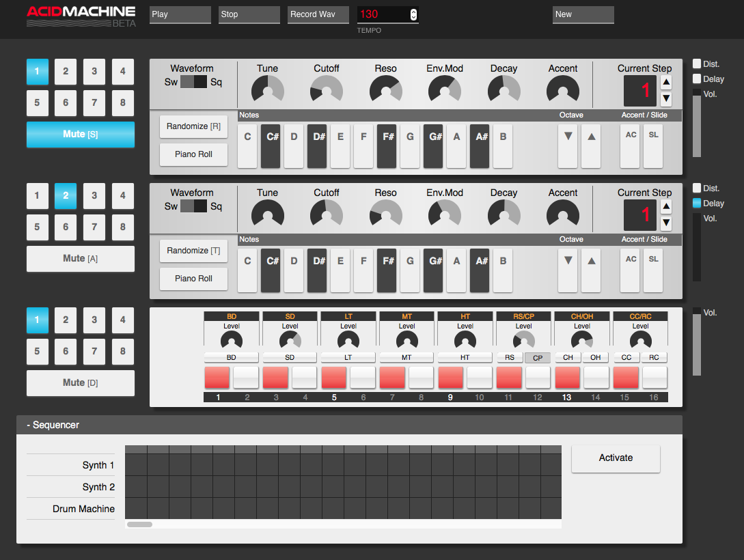Click the tempo stepper arrows
Viewport: 744px width, 560px height.
pyautogui.click(x=414, y=15)
